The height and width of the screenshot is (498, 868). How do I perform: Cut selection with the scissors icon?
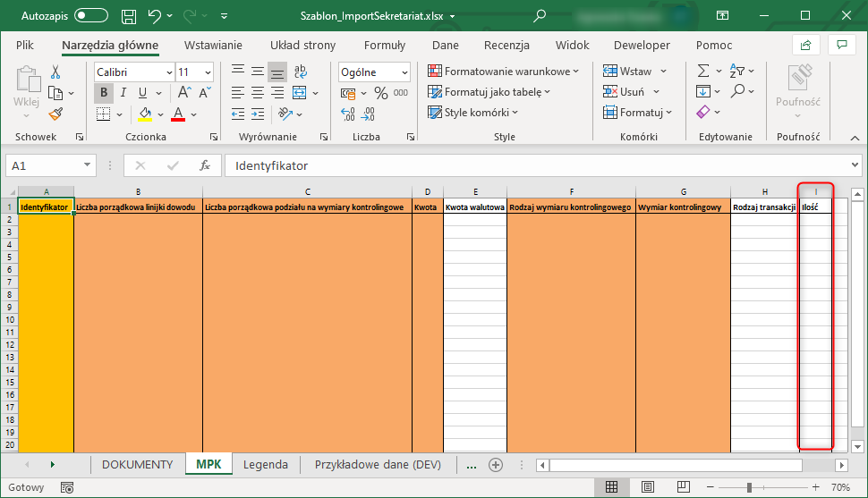click(55, 72)
